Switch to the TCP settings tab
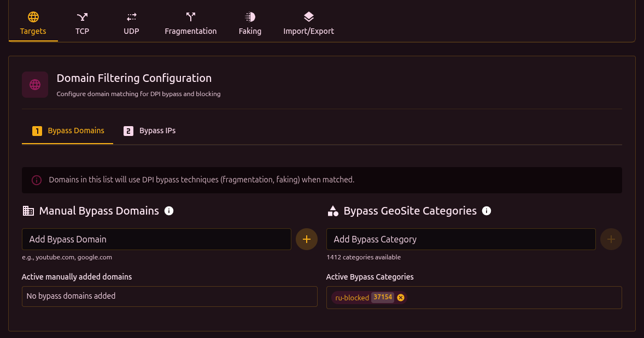This screenshot has width=644, height=338. click(82, 24)
